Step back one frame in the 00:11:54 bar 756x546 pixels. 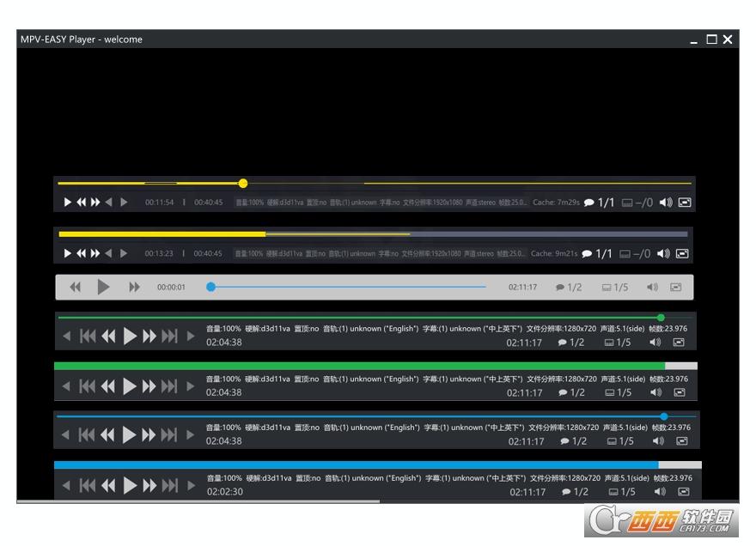click(x=109, y=203)
